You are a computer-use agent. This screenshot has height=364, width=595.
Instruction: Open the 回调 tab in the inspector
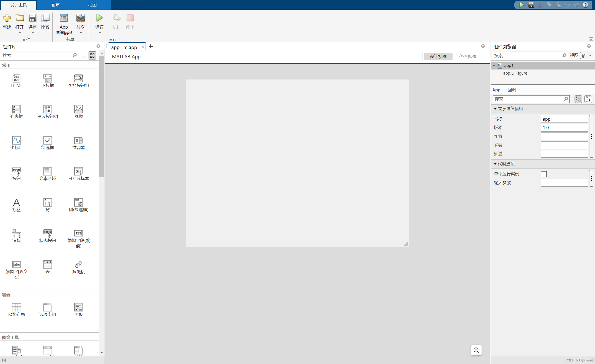[x=512, y=90]
